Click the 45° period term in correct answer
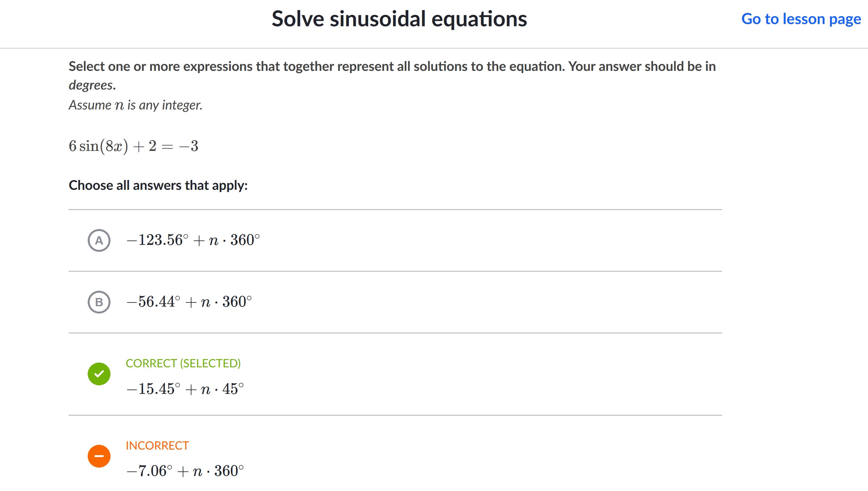 coord(233,389)
